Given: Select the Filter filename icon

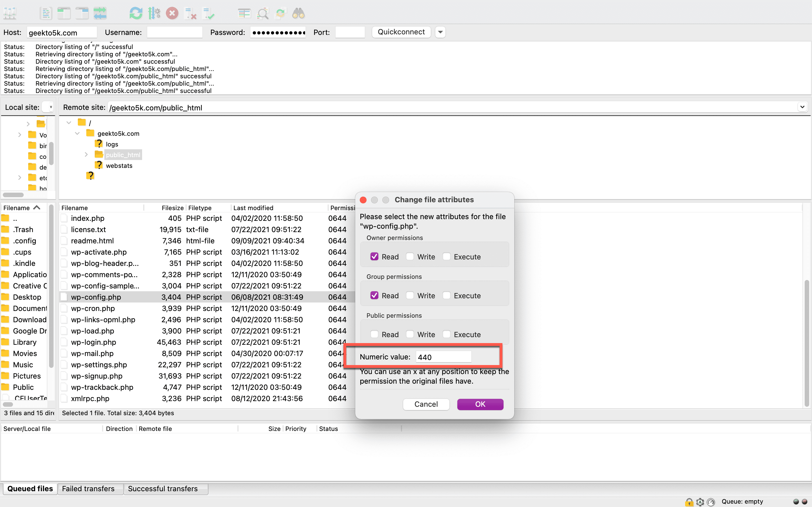Looking at the screenshot, I should tap(262, 13).
